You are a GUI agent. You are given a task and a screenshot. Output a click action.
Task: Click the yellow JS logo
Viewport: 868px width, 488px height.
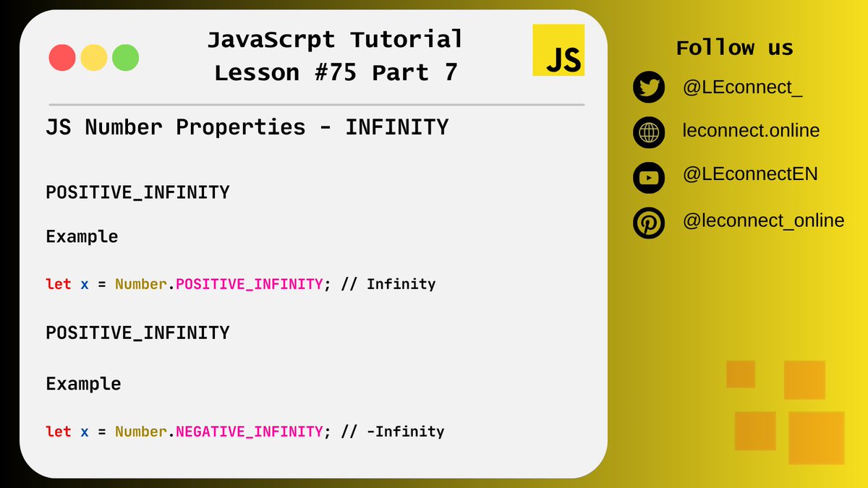558,50
